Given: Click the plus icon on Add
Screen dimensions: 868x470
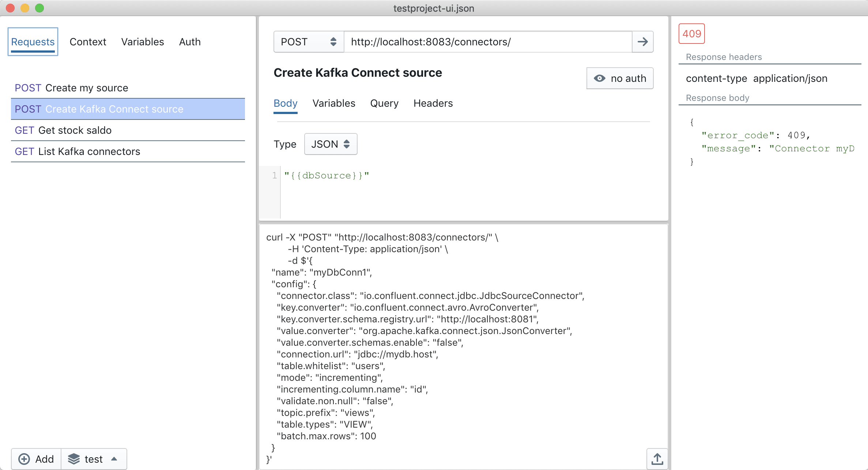Looking at the screenshot, I should coord(24,459).
